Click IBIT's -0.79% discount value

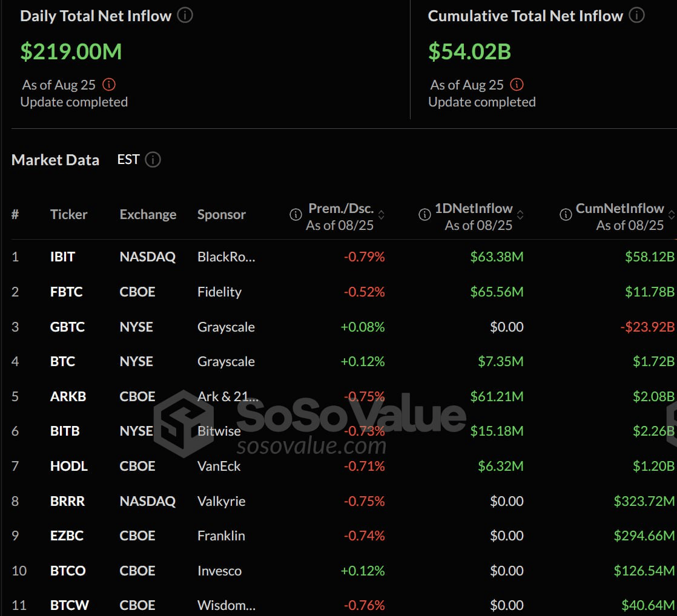click(365, 257)
